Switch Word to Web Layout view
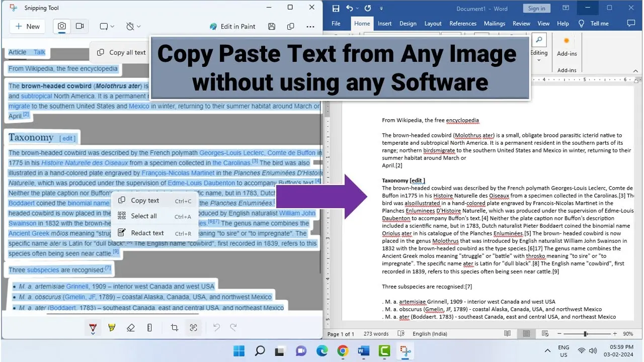Screen dimensions: 644x362 (x=545, y=334)
